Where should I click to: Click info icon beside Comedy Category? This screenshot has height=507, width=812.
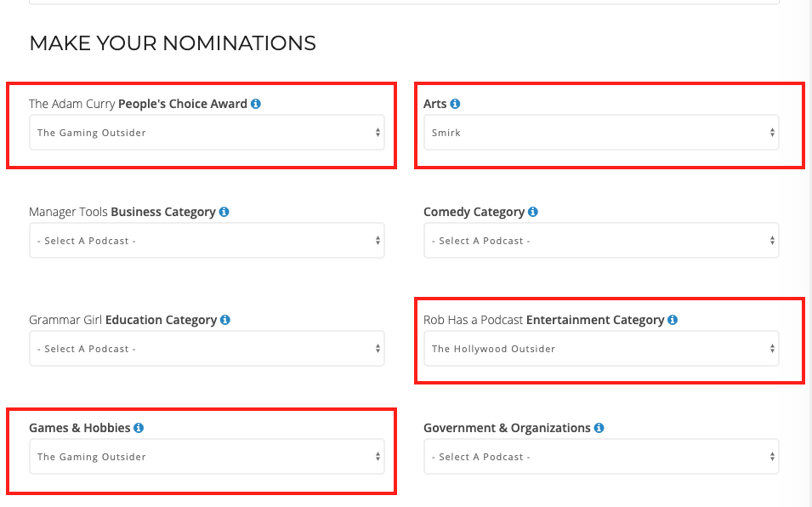[x=533, y=212]
